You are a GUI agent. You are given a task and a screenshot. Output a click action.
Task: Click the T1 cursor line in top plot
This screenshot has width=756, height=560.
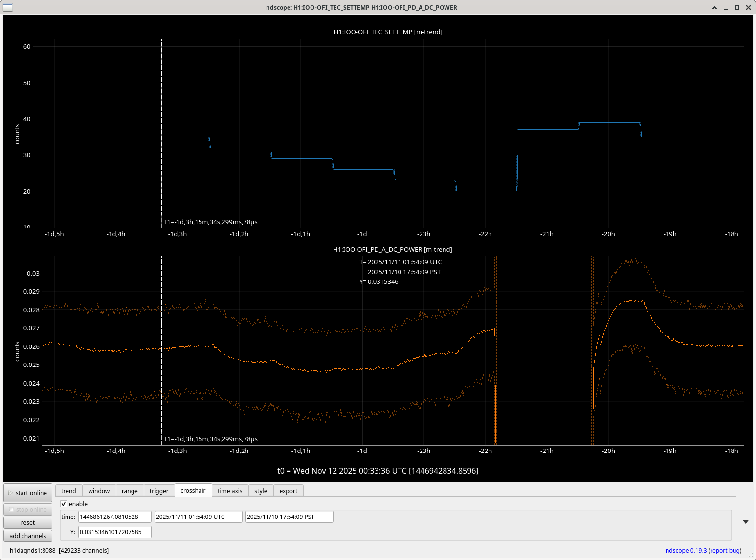coord(162,98)
